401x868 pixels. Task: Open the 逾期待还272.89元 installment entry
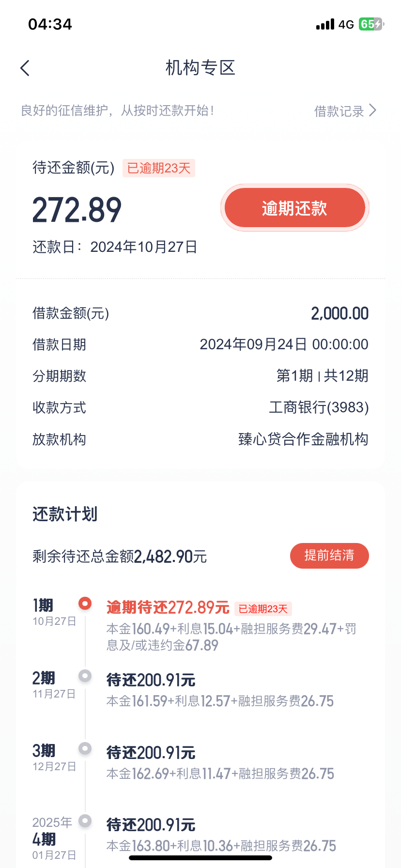point(168,607)
